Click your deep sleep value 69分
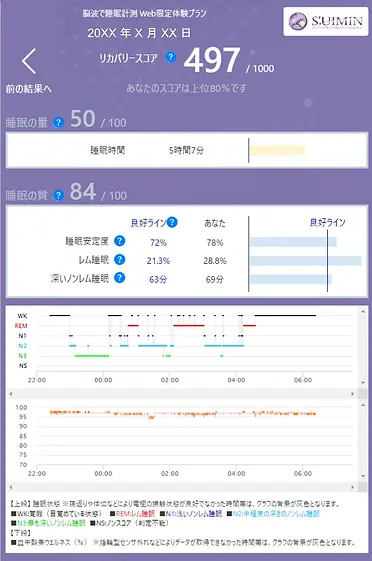This screenshot has height=561, width=372. click(x=215, y=279)
